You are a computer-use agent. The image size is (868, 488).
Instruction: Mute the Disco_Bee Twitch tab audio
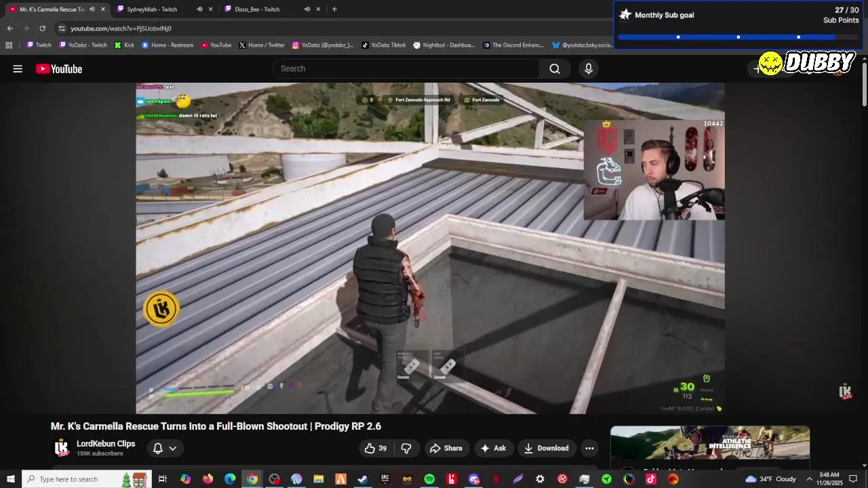[307, 9]
